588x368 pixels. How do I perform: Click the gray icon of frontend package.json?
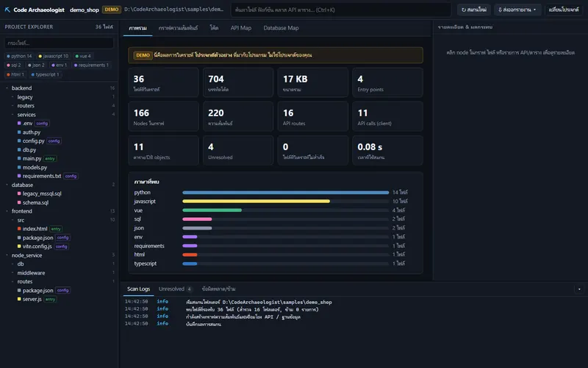tap(19, 238)
